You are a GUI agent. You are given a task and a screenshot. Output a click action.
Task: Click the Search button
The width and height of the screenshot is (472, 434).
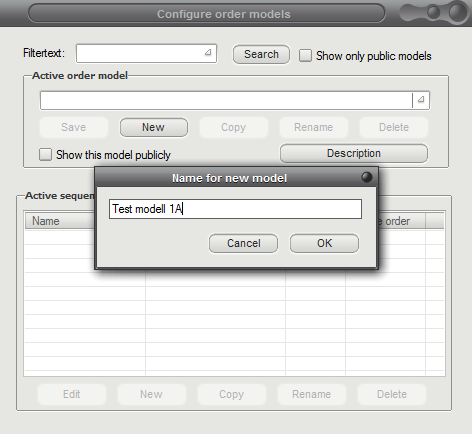(x=261, y=54)
